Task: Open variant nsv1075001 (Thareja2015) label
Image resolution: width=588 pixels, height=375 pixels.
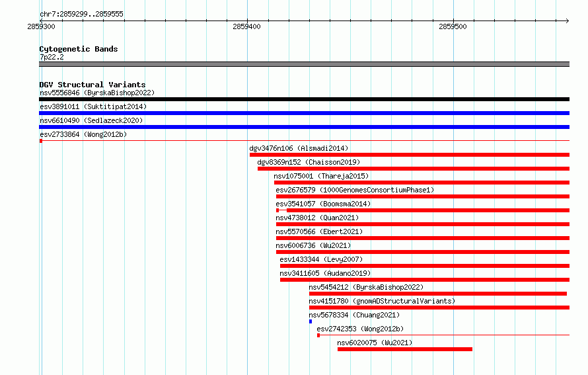Action: tap(321, 176)
